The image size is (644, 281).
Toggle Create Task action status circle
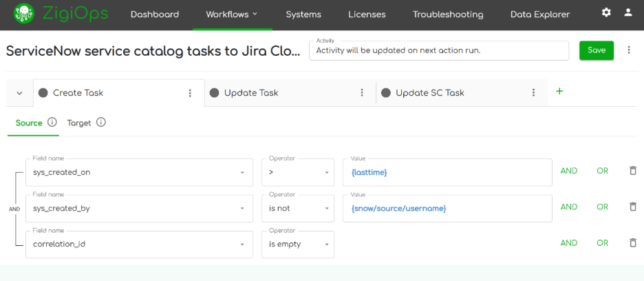click(43, 92)
